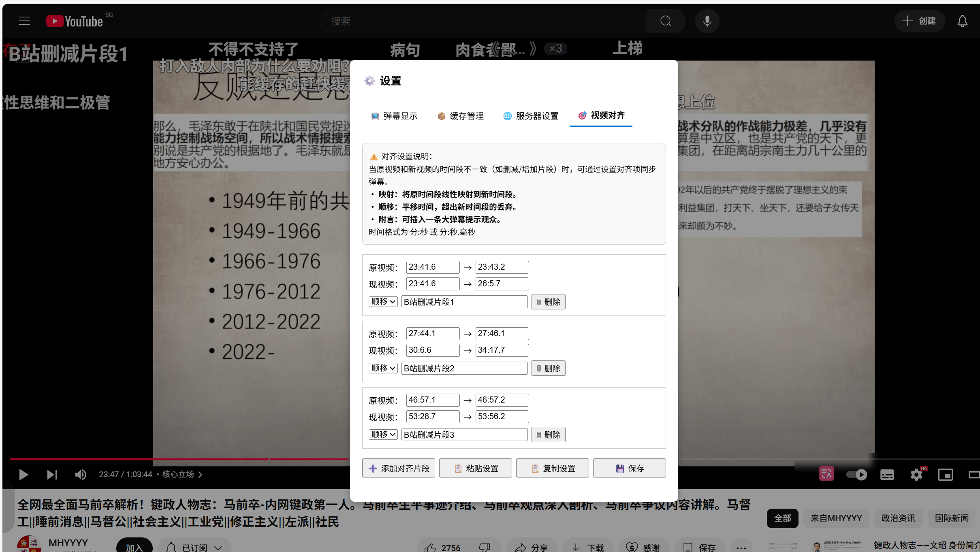Mute the video volume icon
Viewport: 980px width, 552px height.
81,474
